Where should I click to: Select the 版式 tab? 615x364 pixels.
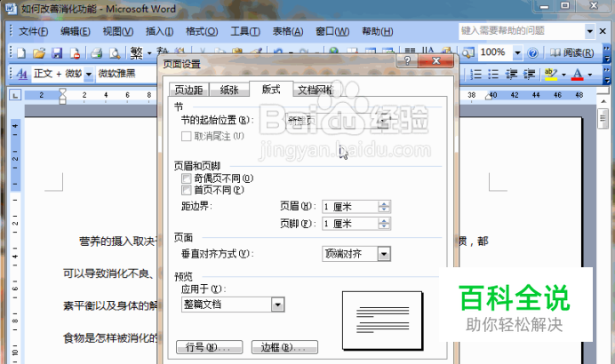pos(271,89)
